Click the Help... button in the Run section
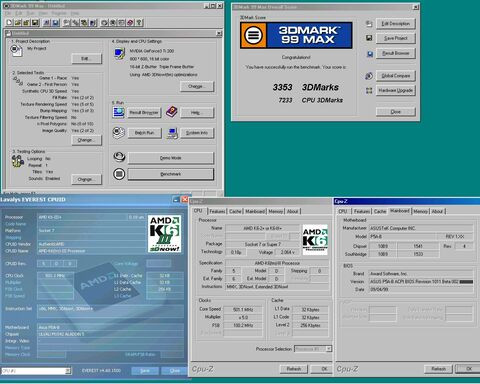 tap(197, 113)
